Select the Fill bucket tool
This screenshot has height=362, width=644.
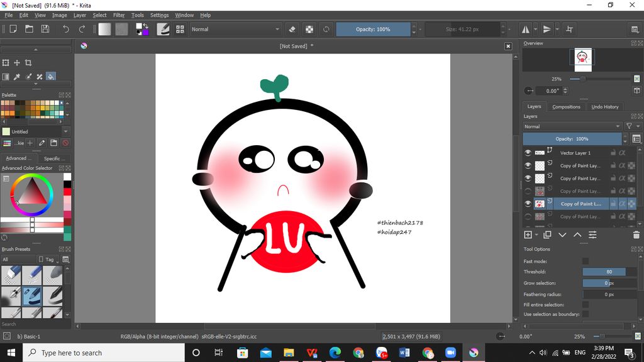point(50,77)
